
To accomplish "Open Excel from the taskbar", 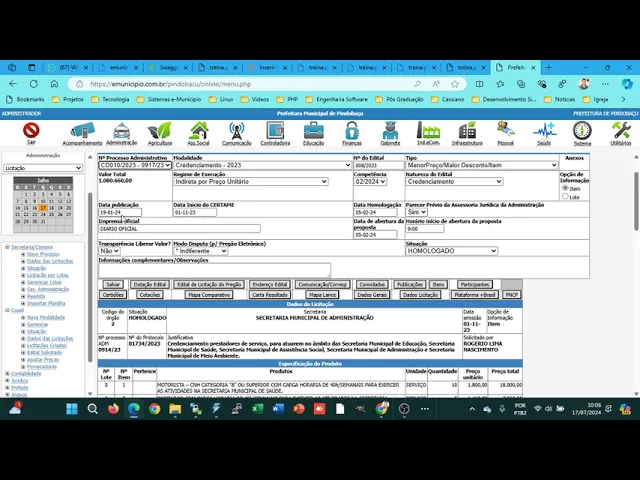I will [x=258, y=409].
